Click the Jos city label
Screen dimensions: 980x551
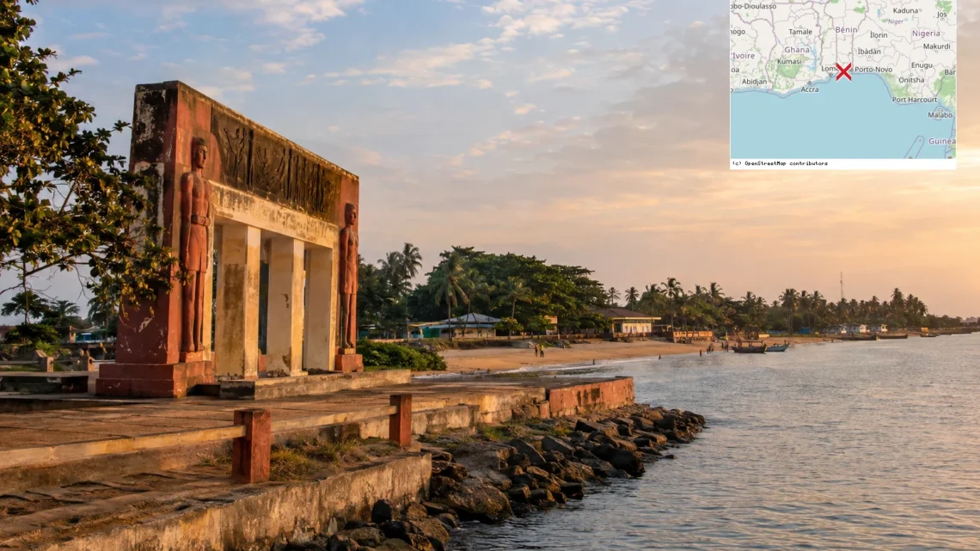pos(942,15)
